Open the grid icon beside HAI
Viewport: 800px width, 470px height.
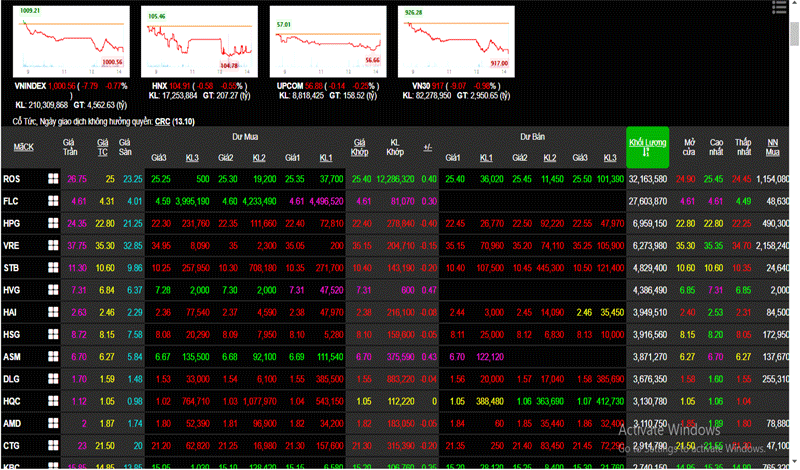pyautogui.click(x=53, y=312)
